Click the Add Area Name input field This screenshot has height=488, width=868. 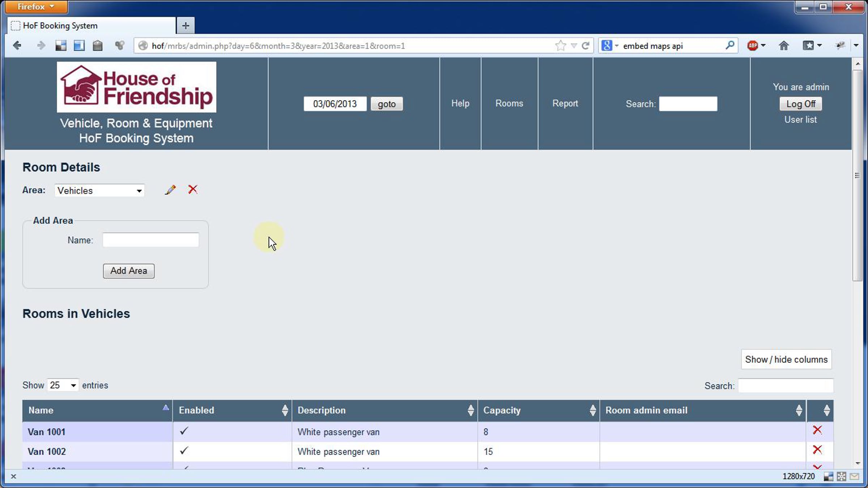[150, 240]
